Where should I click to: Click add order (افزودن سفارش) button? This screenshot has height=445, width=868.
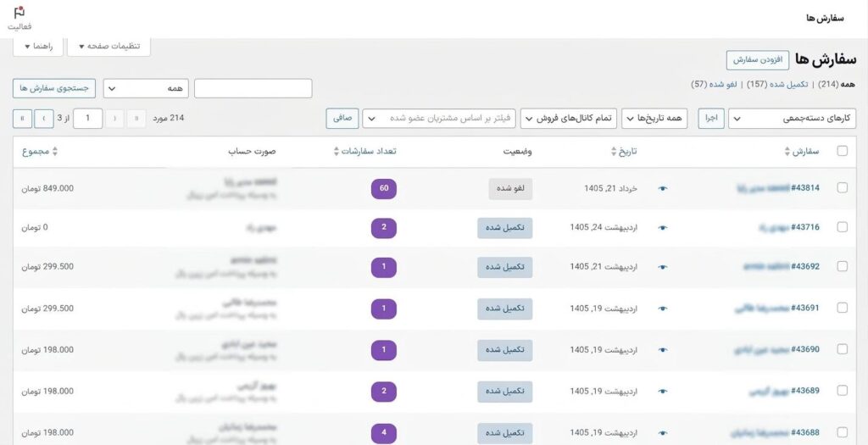click(x=757, y=60)
